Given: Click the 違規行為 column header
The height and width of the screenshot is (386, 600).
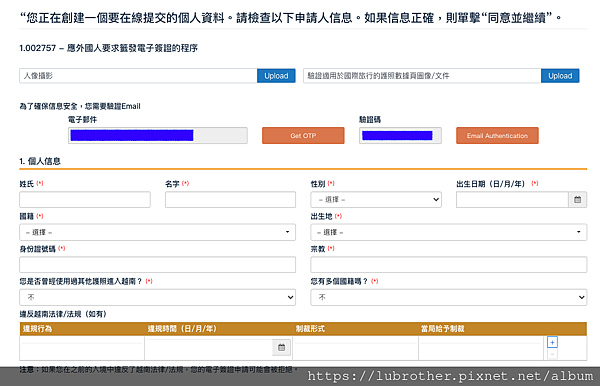Looking at the screenshot, I should tap(38, 329).
